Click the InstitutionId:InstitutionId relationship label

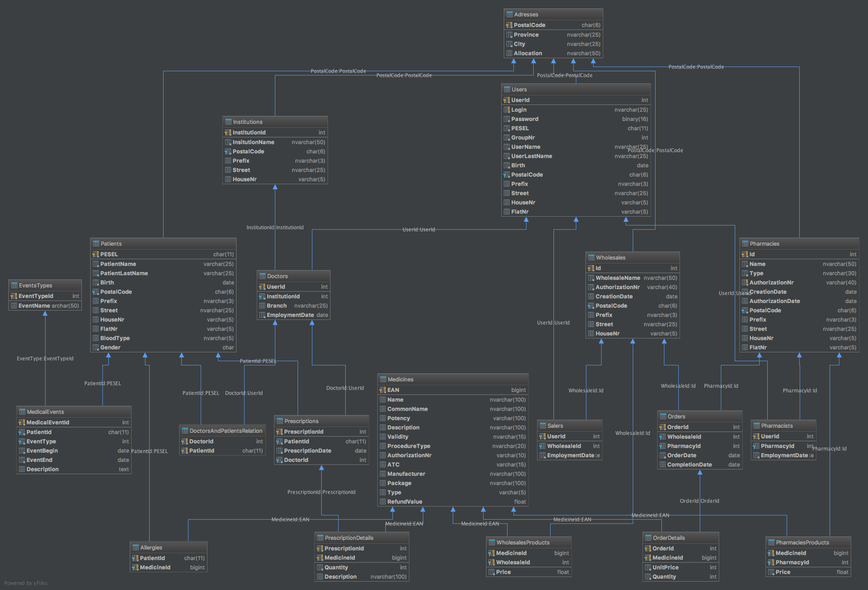point(275,228)
